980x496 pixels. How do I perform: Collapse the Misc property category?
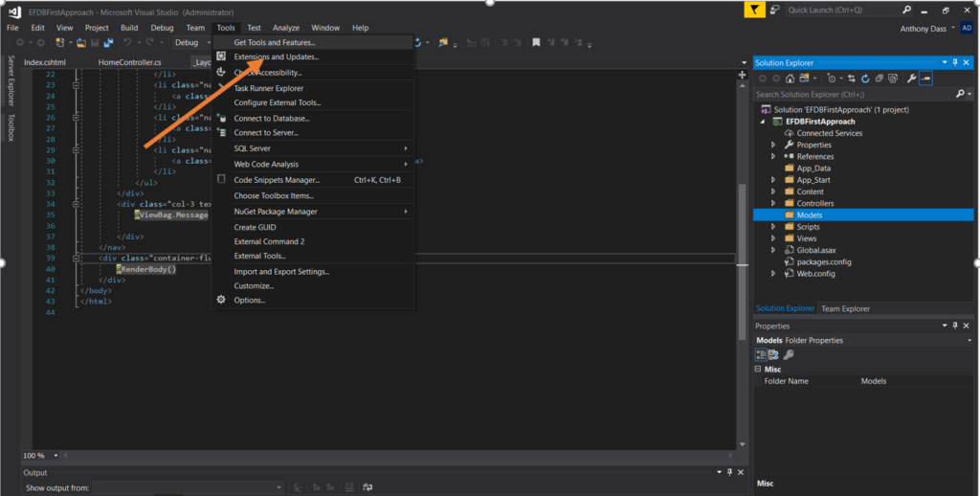click(758, 369)
